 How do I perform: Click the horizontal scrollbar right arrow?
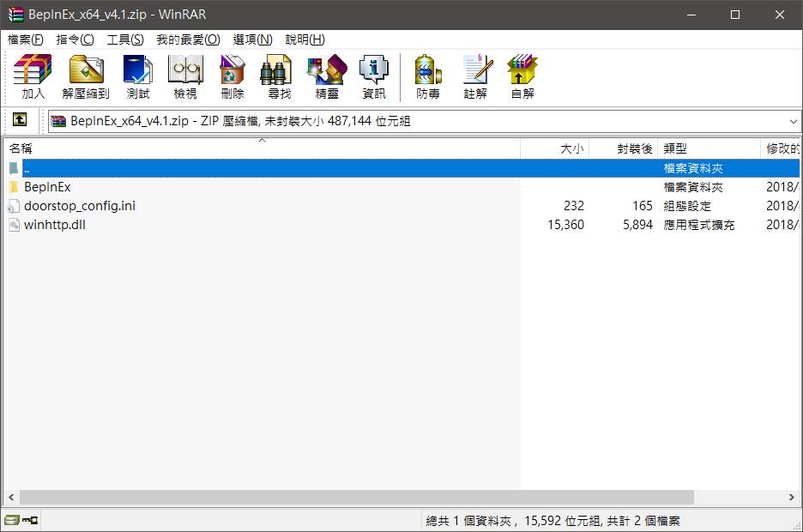click(x=792, y=497)
